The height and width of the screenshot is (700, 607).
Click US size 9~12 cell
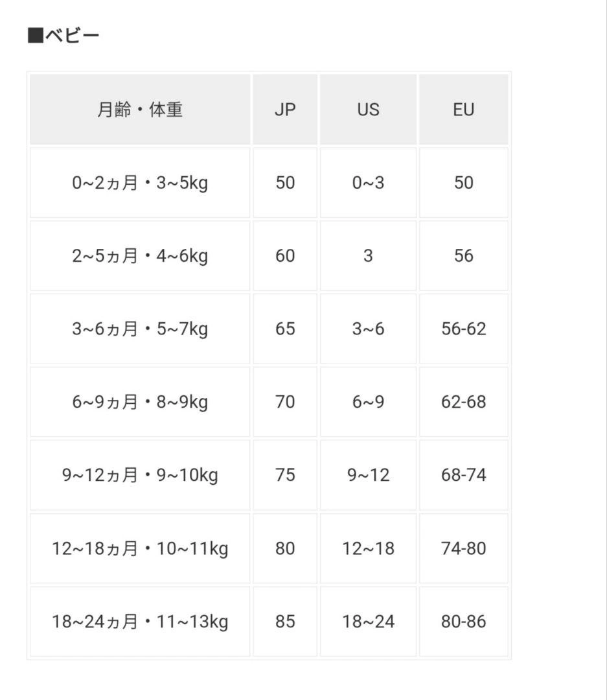(368, 476)
